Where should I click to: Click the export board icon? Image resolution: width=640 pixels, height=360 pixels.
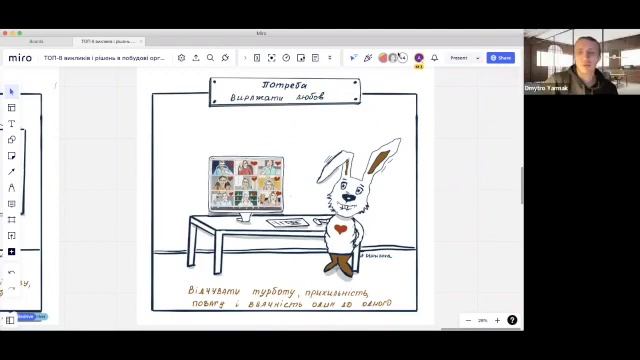[196, 58]
